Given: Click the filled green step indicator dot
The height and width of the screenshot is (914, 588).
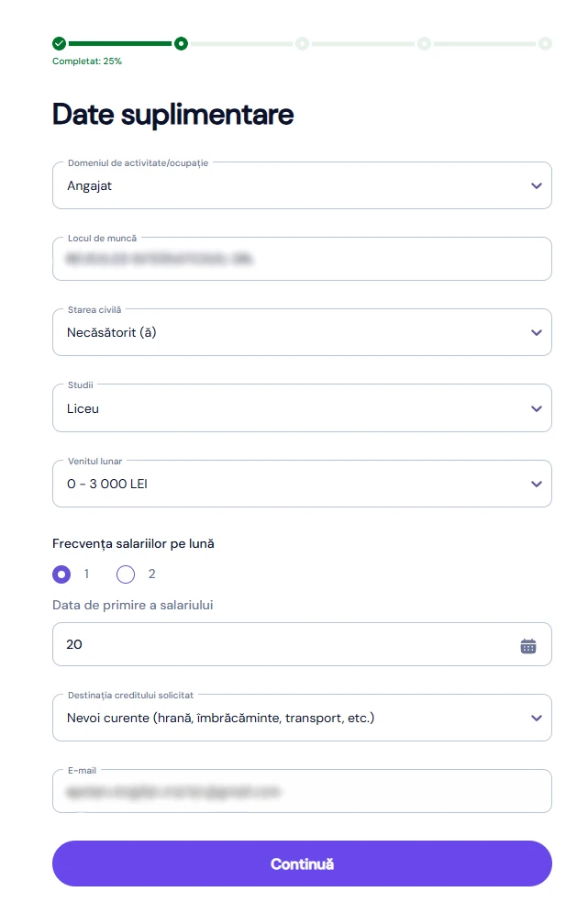Looking at the screenshot, I should (179, 42).
